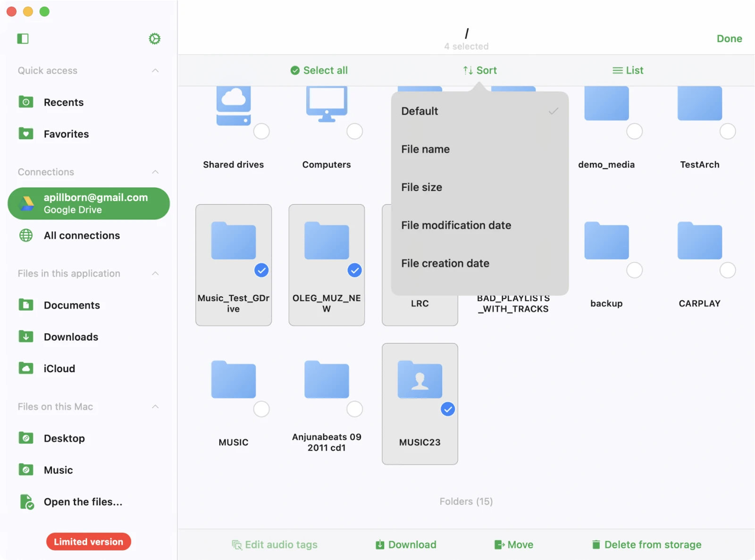Image resolution: width=755 pixels, height=560 pixels.
Task: Collapse the Quick access section
Action: pyautogui.click(x=155, y=71)
